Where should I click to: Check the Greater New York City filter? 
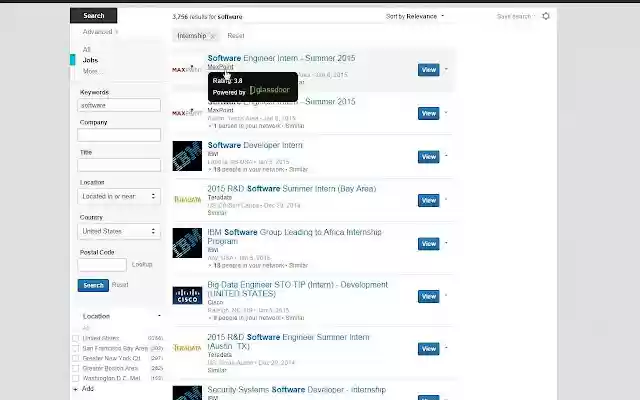point(76,358)
